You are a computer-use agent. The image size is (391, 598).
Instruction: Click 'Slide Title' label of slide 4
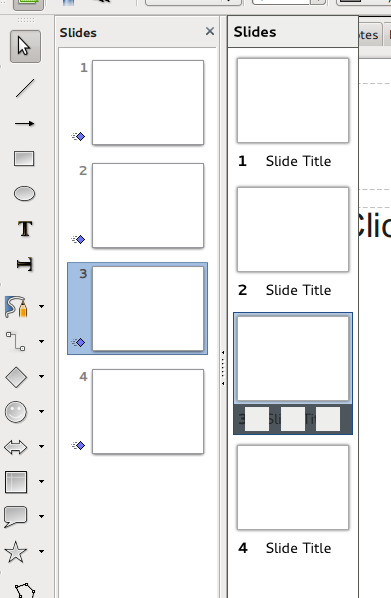click(x=298, y=548)
